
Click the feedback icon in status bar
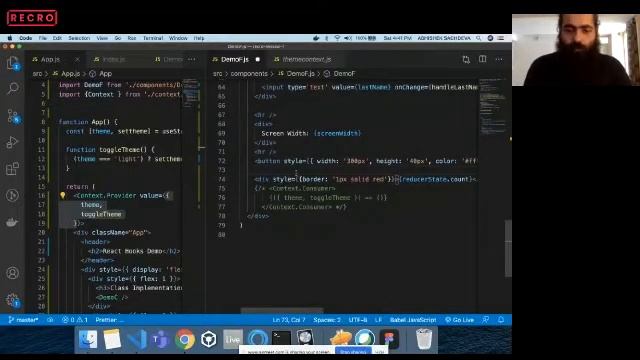point(485,320)
